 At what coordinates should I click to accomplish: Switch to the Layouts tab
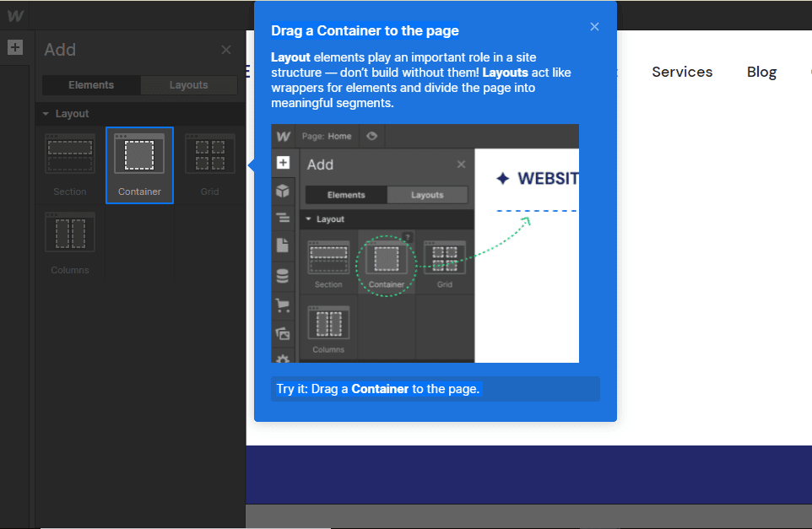[x=188, y=84]
